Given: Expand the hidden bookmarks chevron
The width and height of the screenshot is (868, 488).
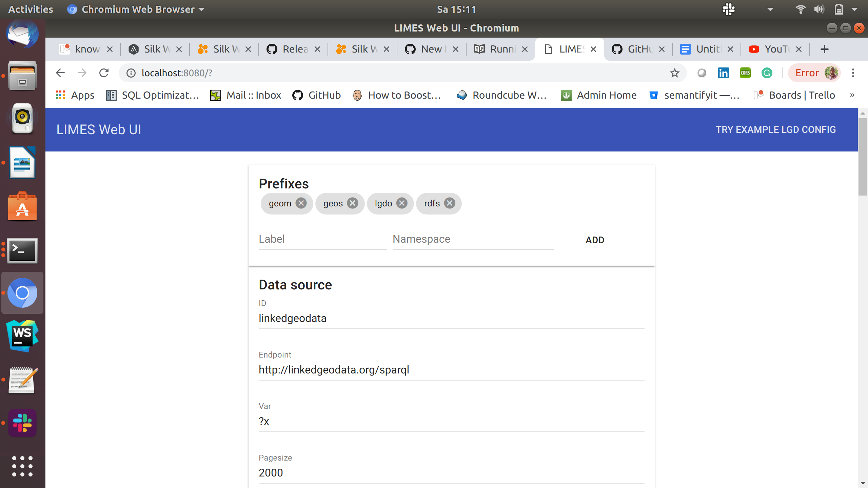Looking at the screenshot, I should [852, 95].
